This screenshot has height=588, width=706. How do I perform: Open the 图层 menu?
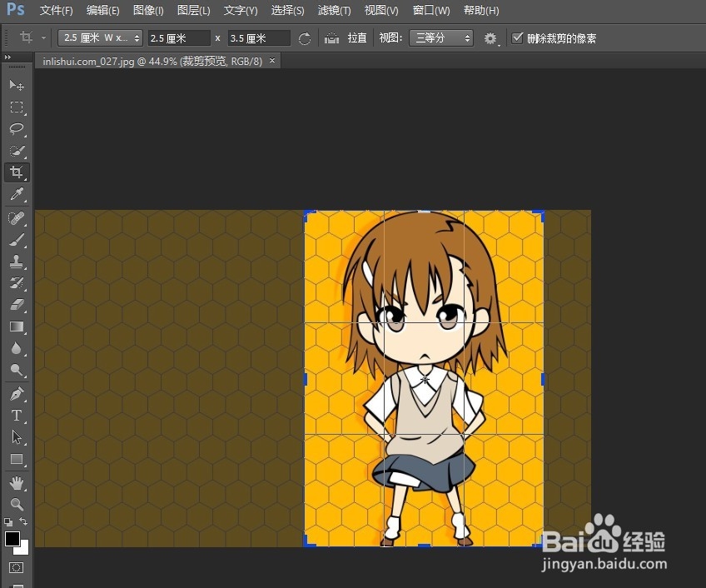tap(193, 10)
